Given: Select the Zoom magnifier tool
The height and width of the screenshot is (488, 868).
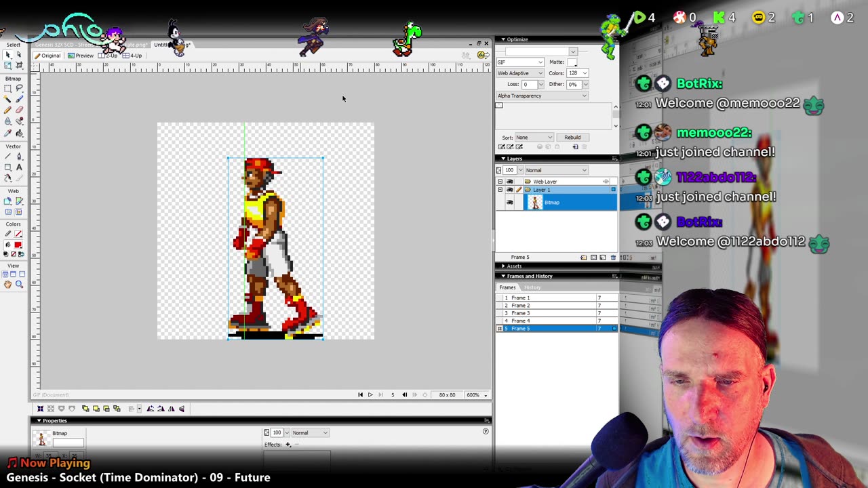Looking at the screenshot, I should [x=19, y=284].
